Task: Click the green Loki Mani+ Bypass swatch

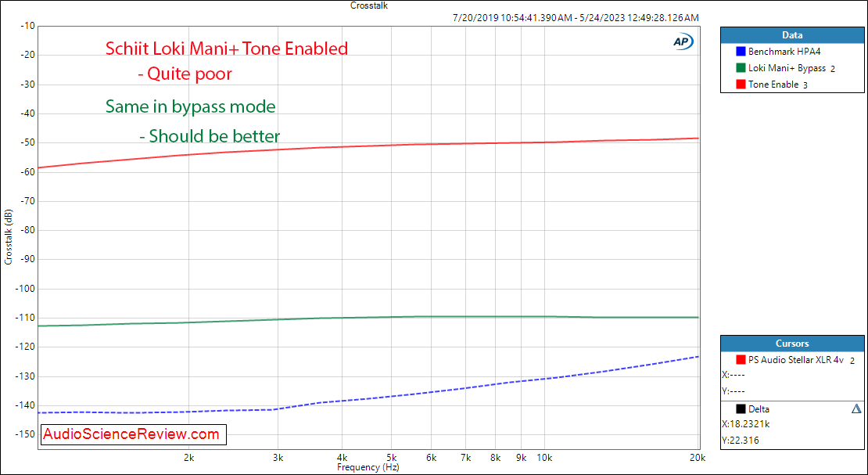Action: coord(740,68)
